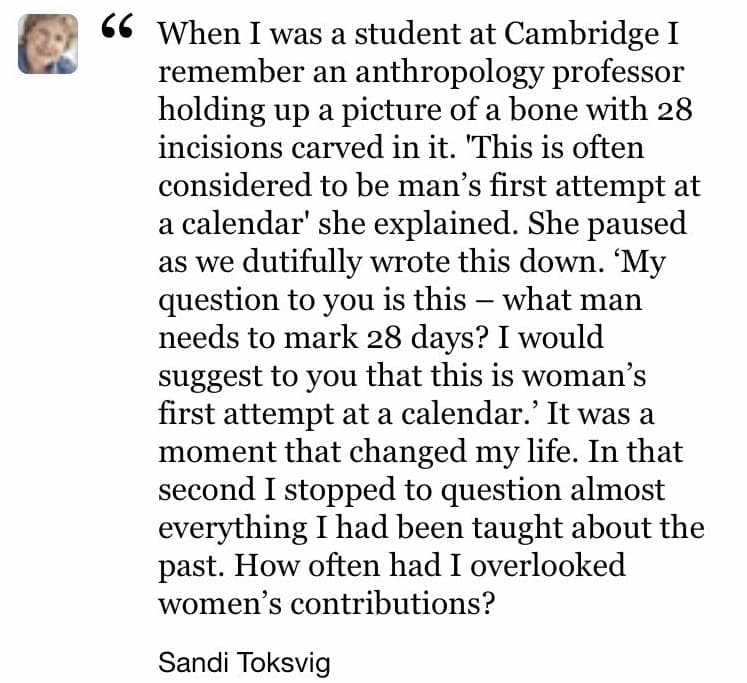The image size is (747, 683).
Task: Click the word 'contributions?' ending the quote
Action: click(x=393, y=604)
